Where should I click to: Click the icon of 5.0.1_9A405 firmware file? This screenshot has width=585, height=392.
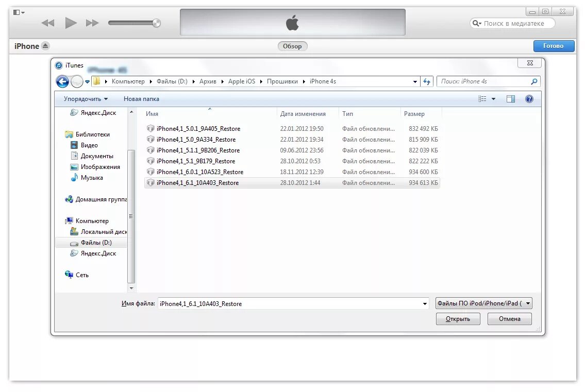(x=151, y=129)
